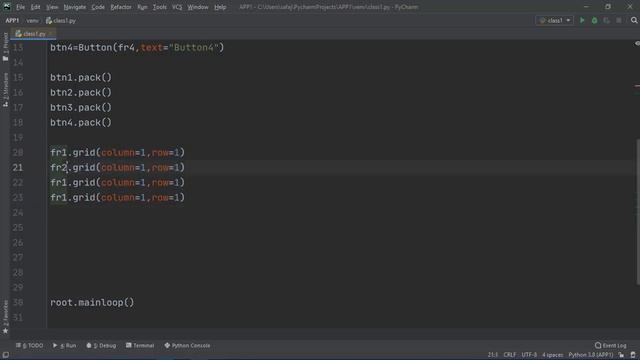Image resolution: width=640 pixels, height=360 pixels.
Task: Select the class1.py editor tab
Action: pos(33,34)
